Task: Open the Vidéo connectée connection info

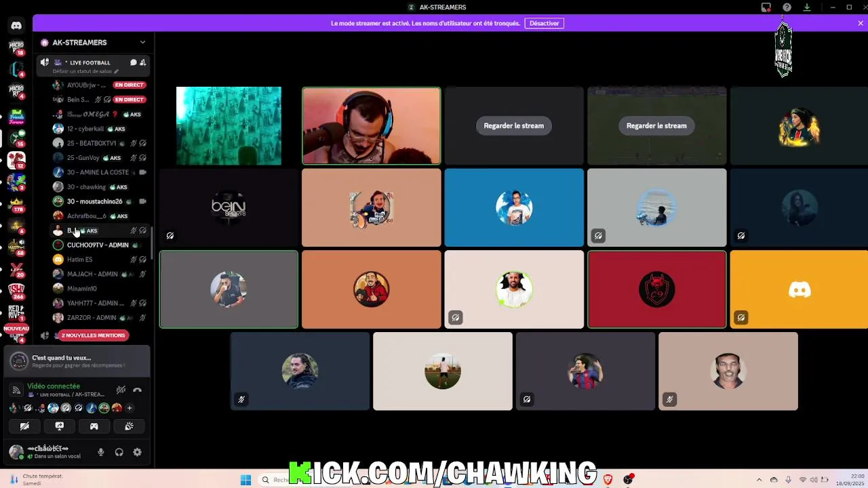Action: [54, 386]
